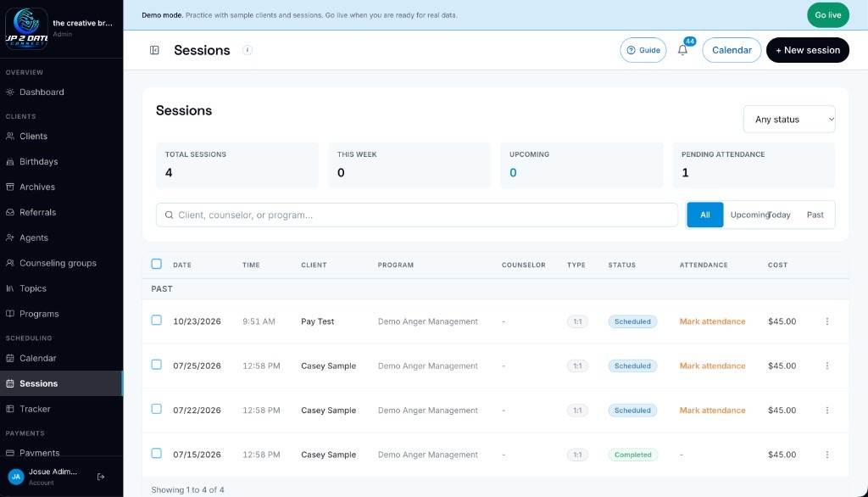
Task: Click the Upcoming stat value 0
Action: coord(513,173)
